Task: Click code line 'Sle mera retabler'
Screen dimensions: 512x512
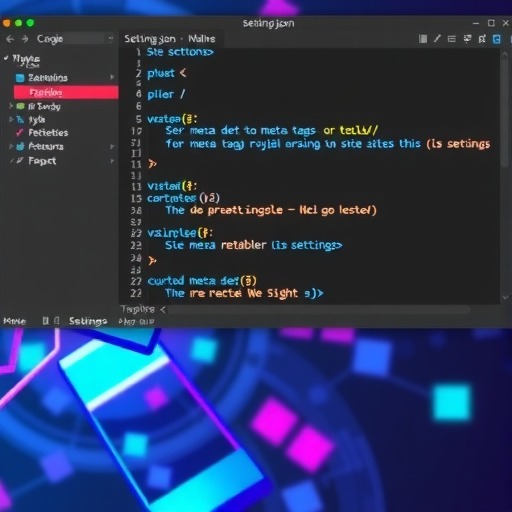Action: 253,245
